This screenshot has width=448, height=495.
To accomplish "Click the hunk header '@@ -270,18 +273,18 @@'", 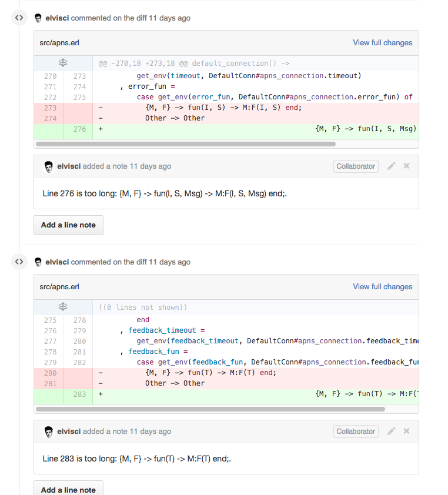I will (x=143, y=63).
